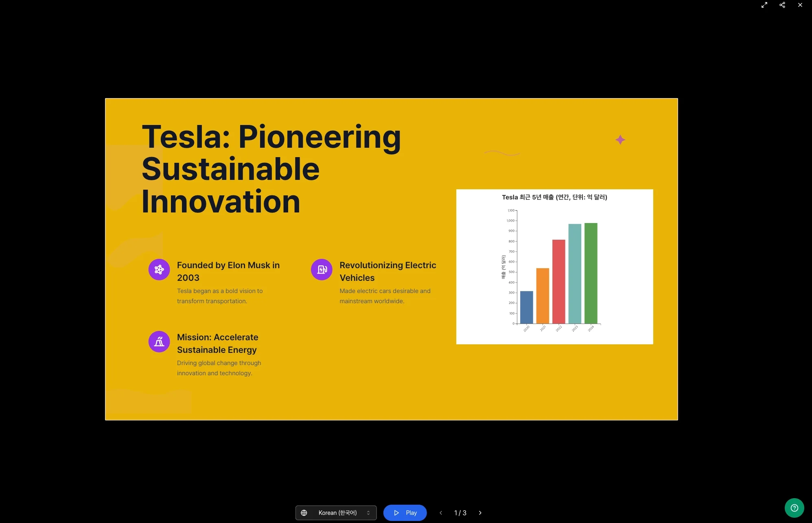812x523 pixels.
Task: Click the EV charging station icon
Action: (x=322, y=269)
